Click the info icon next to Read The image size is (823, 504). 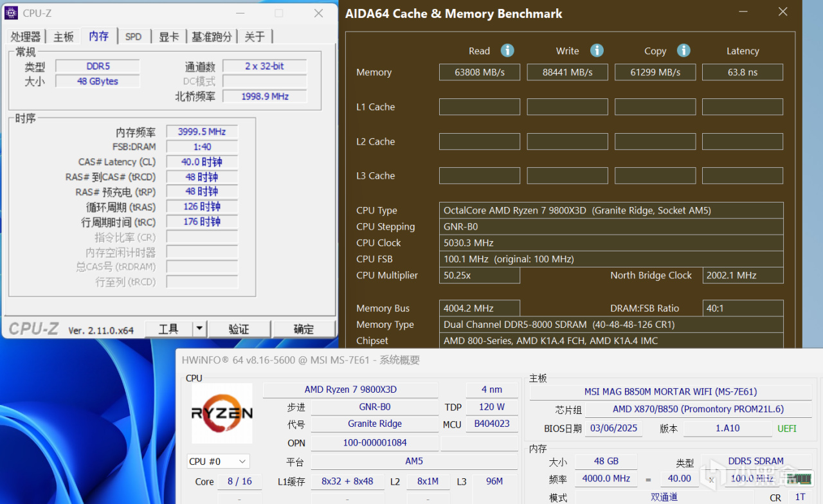pos(507,50)
